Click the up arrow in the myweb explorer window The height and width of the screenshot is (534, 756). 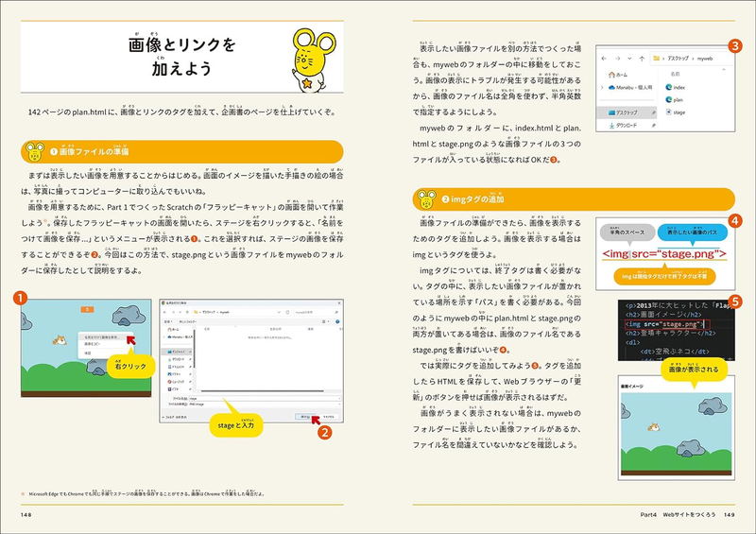click(x=642, y=59)
